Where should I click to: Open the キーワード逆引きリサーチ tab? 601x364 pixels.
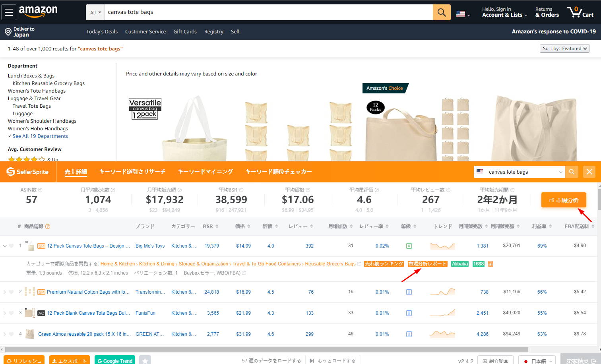click(x=132, y=172)
